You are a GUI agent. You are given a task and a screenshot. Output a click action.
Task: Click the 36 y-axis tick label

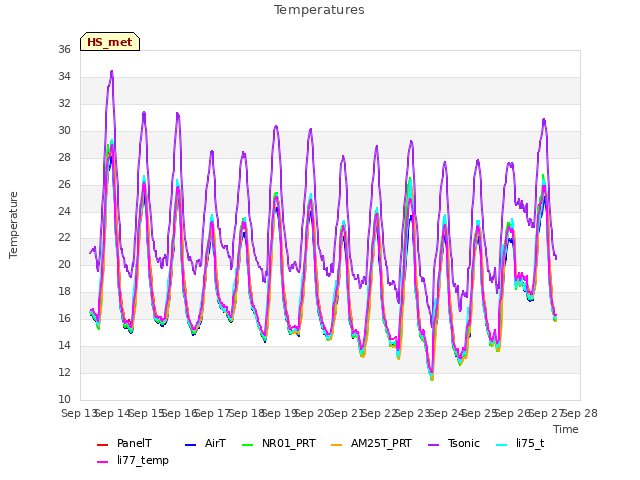(64, 50)
